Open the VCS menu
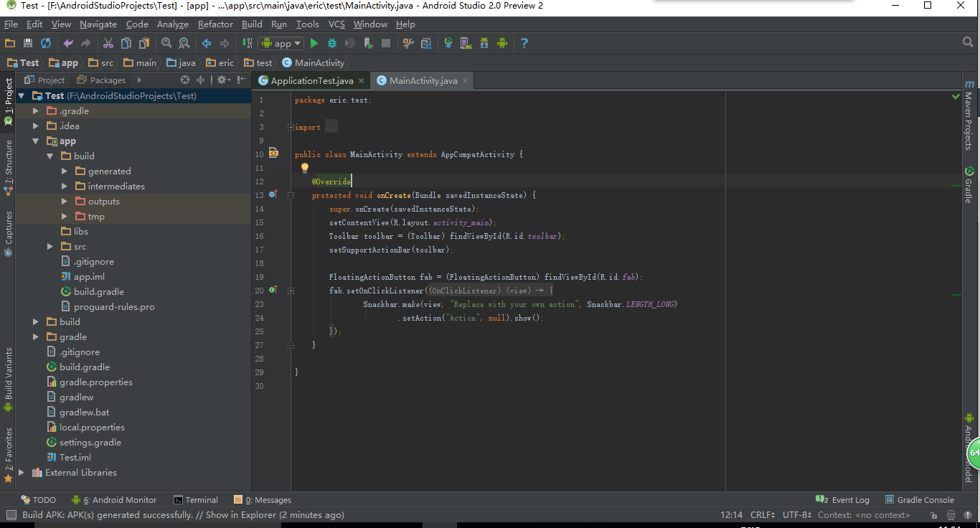Image resolution: width=980 pixels, height=528 pixels. click(336, 24)
